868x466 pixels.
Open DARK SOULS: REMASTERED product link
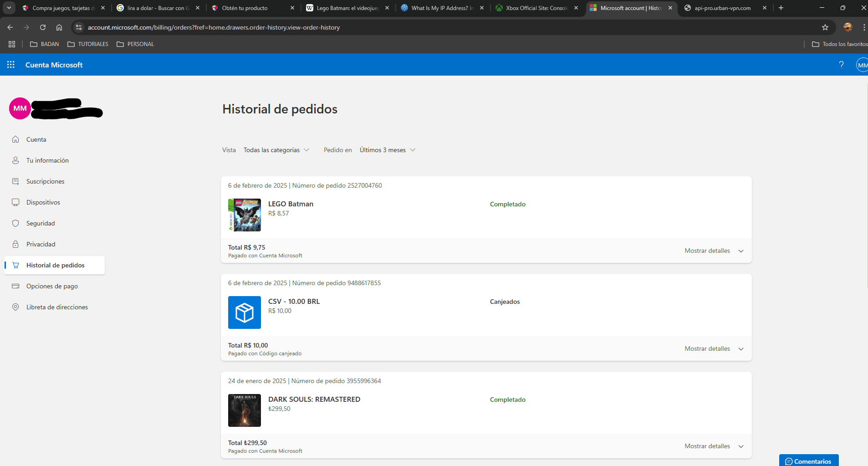pyautogui.click(x=314, y=399)
